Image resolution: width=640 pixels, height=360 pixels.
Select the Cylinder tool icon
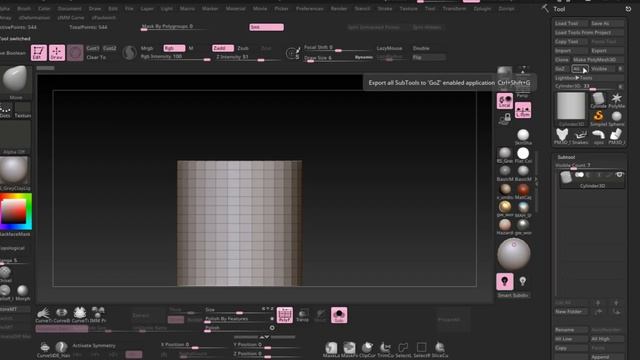coord(598,100)
